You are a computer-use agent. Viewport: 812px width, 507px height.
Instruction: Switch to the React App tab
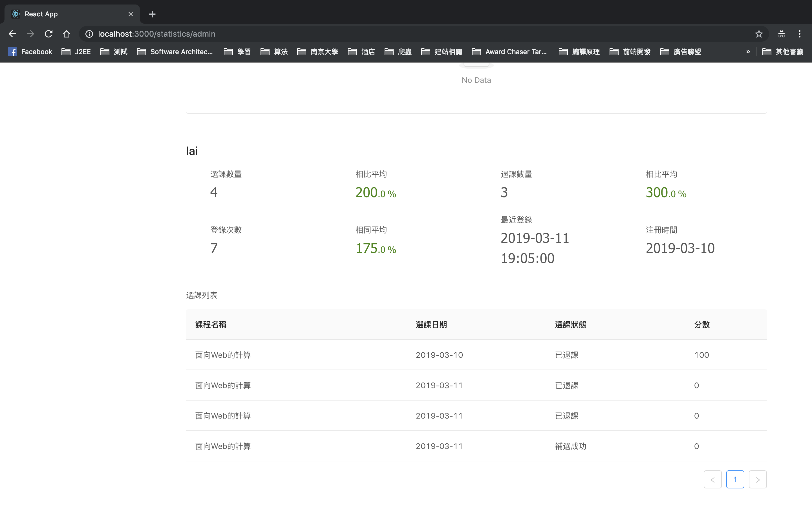[67, 14]
